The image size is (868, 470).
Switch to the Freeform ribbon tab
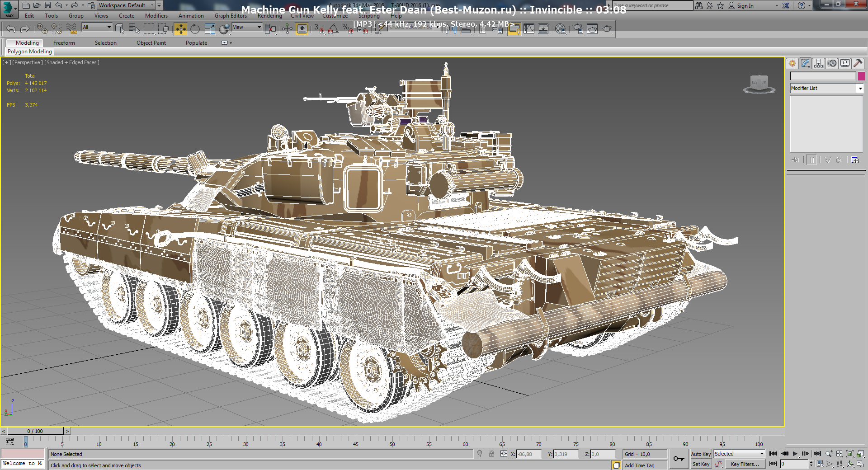tap(64, 42)
